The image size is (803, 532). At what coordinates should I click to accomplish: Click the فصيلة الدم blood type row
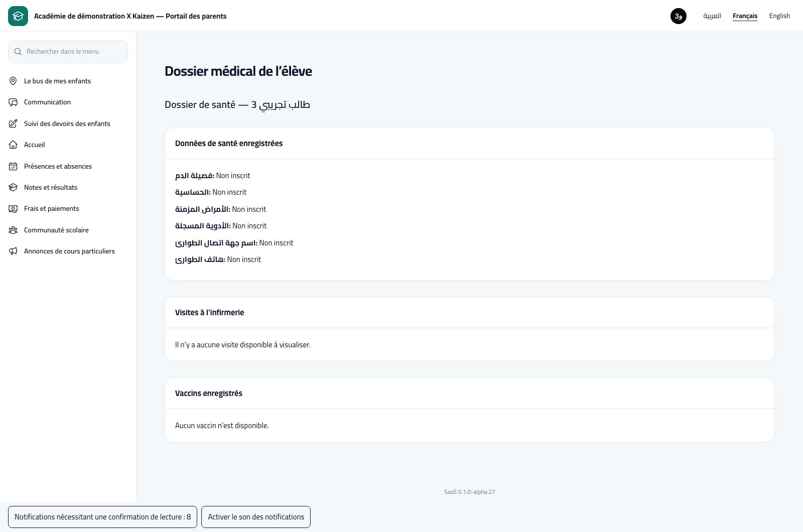(x=213, y=176)
